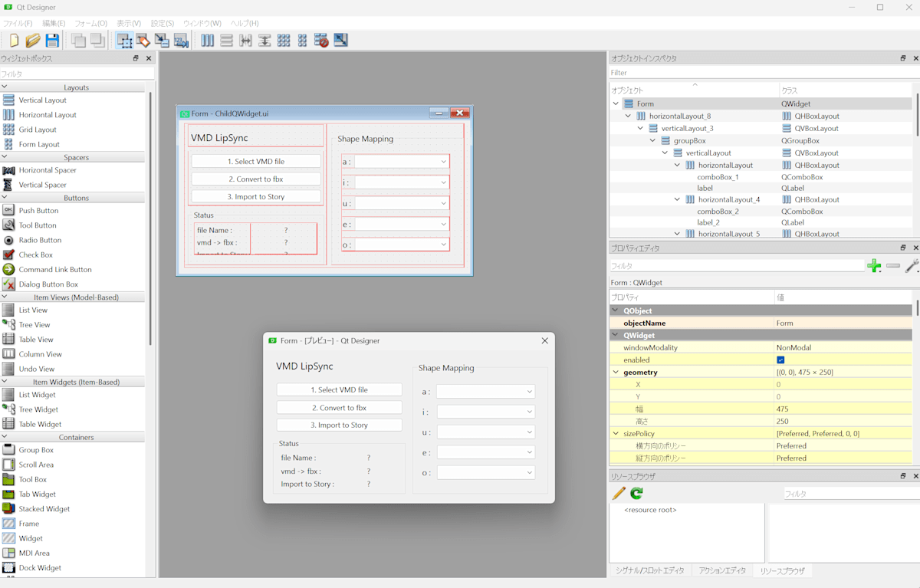Click the objectName value 'Form'
The image size is (920, 588).
(x=784, y=324)
